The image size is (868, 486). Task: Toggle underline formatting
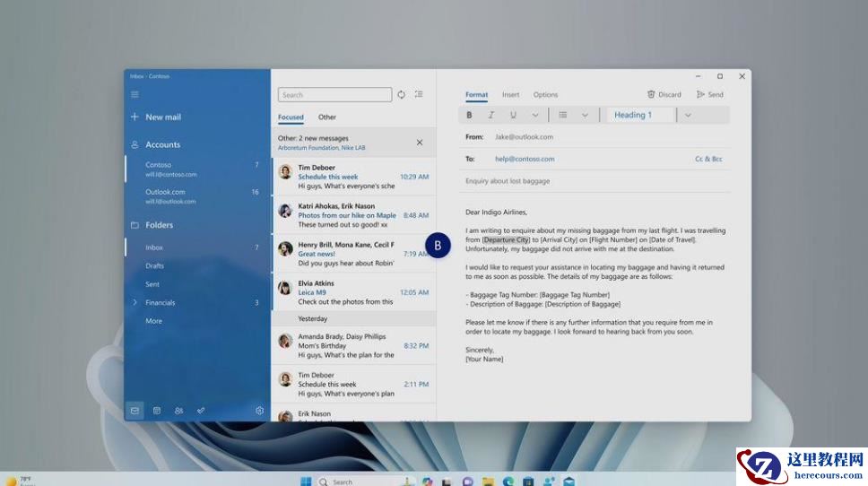click(513, 115)
